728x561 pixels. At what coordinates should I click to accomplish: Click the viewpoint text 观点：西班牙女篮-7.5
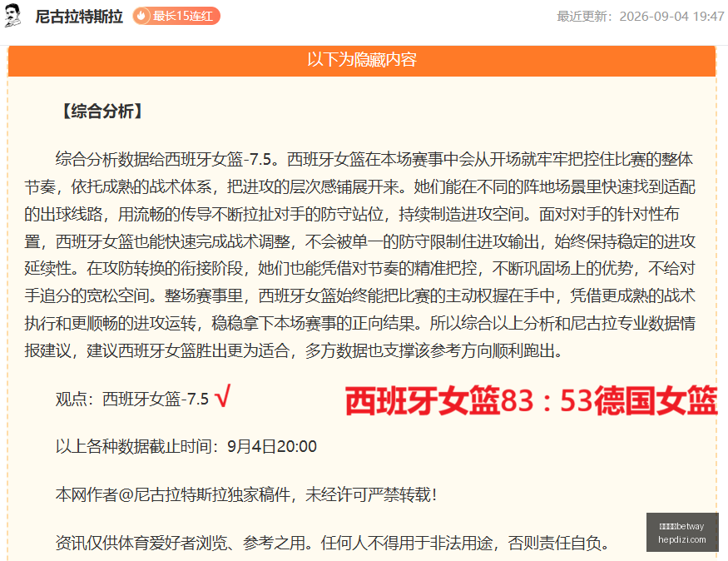coord(132,399)
